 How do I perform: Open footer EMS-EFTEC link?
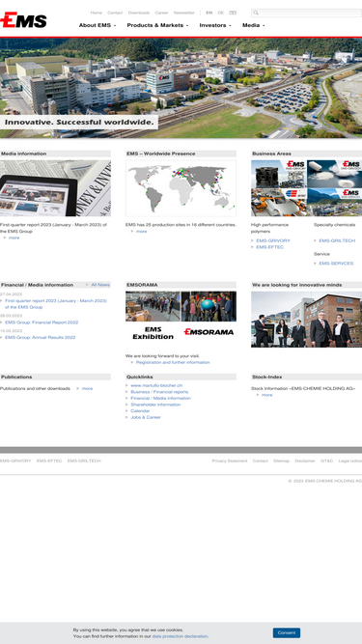point(49,461)
